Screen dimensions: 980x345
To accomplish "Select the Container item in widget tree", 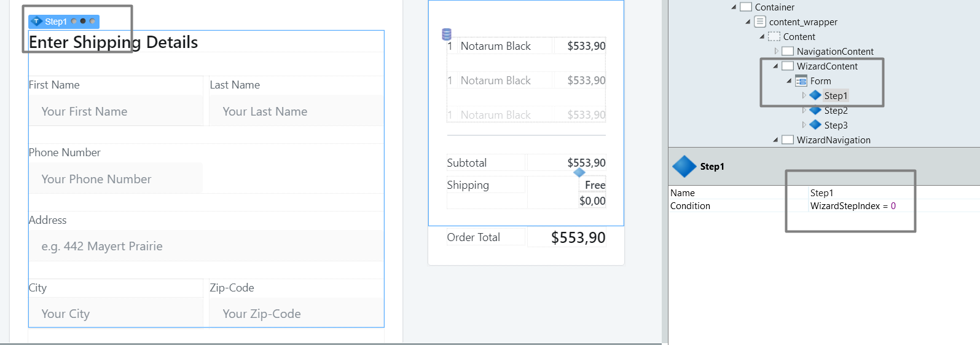I will click(774, 7).
